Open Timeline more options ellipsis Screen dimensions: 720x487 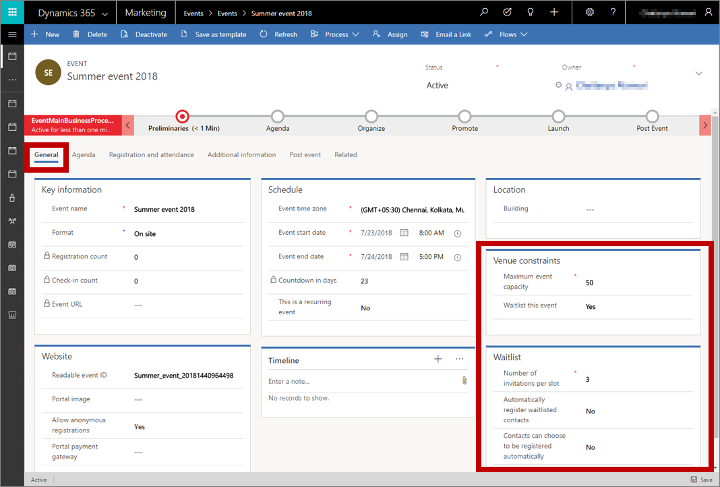(x=460, y=358)
